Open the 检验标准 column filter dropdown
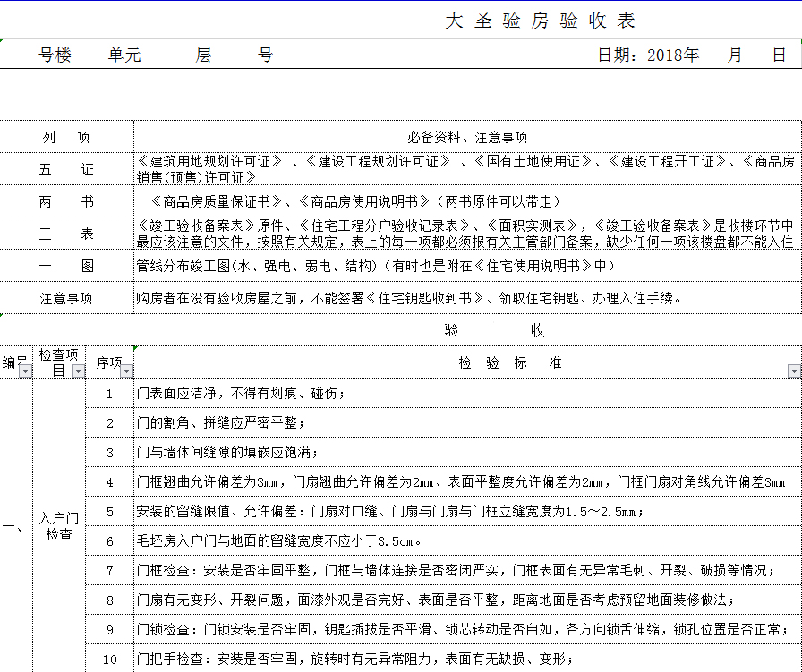Image resolution: width=802 pixels, height=672 pixels. click(794, 371)
